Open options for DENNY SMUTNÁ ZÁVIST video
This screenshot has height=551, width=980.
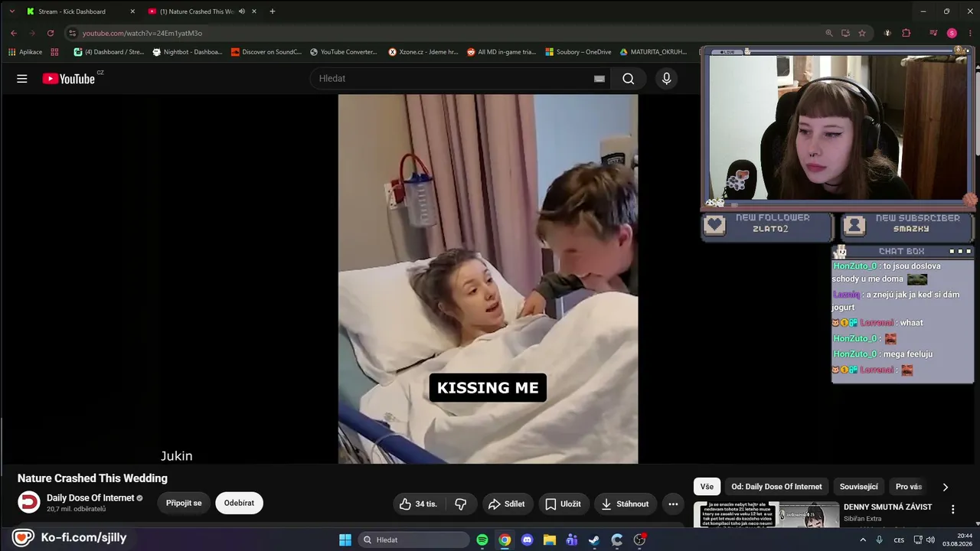coord(953,509)
